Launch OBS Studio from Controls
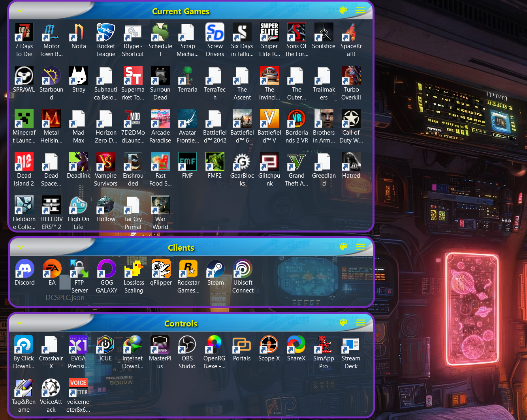The height and width of the screenshot is (420, 527). [187, 345]
